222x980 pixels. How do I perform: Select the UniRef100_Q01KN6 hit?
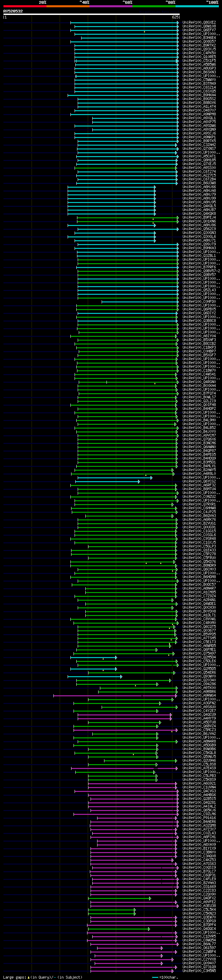(199, 221)
